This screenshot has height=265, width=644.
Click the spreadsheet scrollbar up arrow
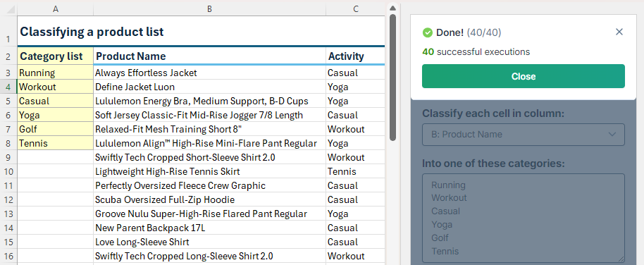pyautogui.click(x=392, y=8)
